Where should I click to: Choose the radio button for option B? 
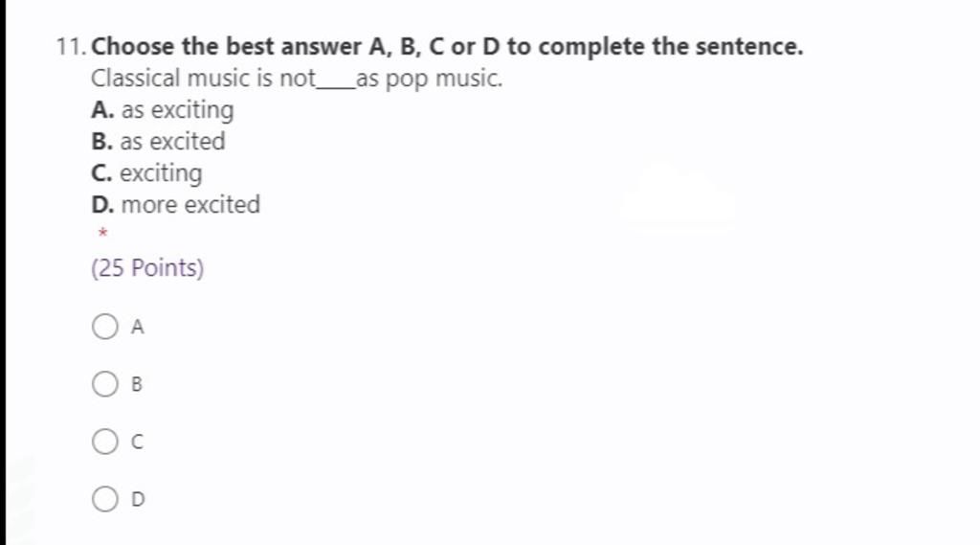pos(105,384)
